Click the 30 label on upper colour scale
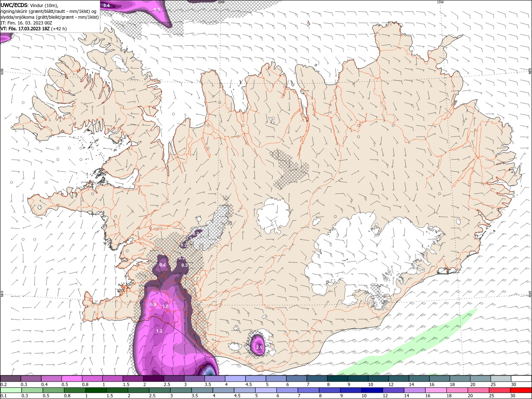 (x=514, y=384)
